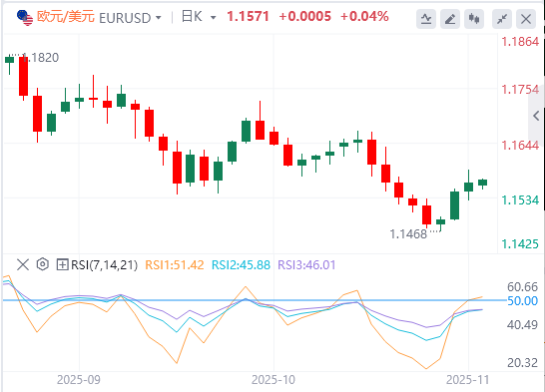545x392 pixels.
Task: Expand the EURUSD symbol dropdown
Action: tap(159, 17)
